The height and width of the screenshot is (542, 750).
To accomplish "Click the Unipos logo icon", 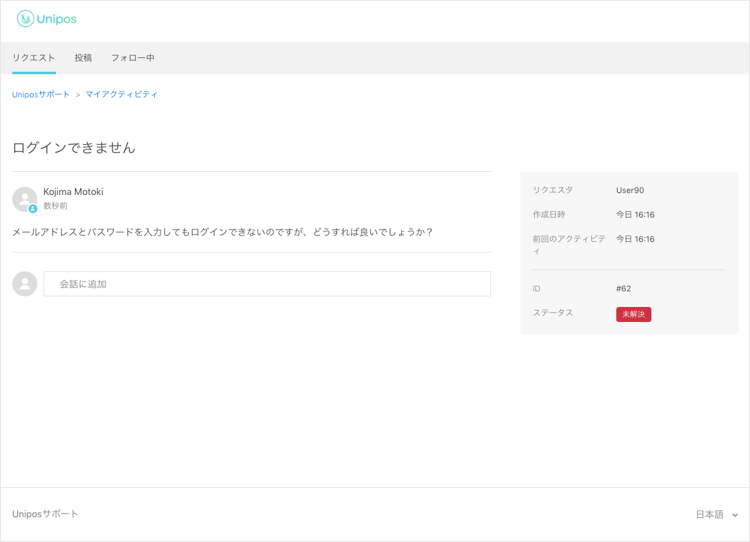I will [25, 19].
